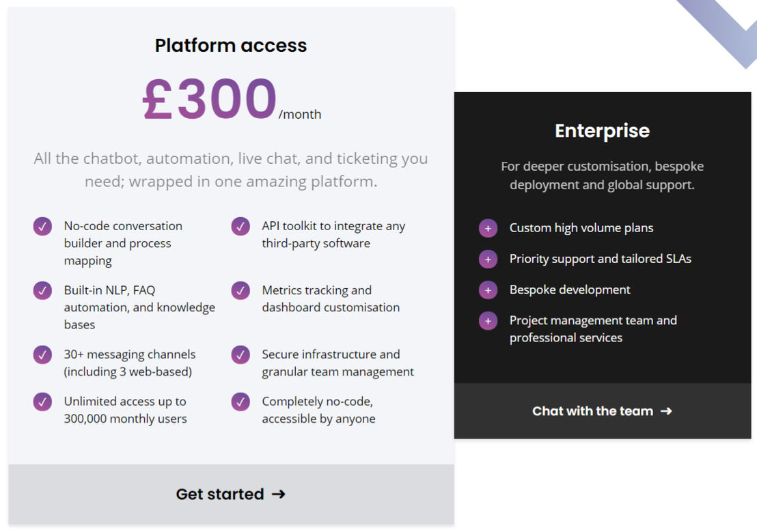This screenshot has height=532, width=757.
Task: Click the plus icon beside Bespoke development
Action: (488, 290)
